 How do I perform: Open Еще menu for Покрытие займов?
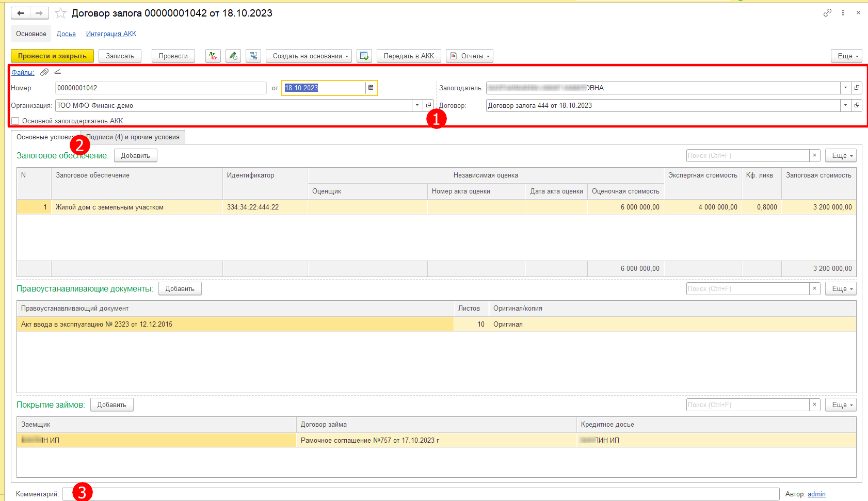(841, 405)
